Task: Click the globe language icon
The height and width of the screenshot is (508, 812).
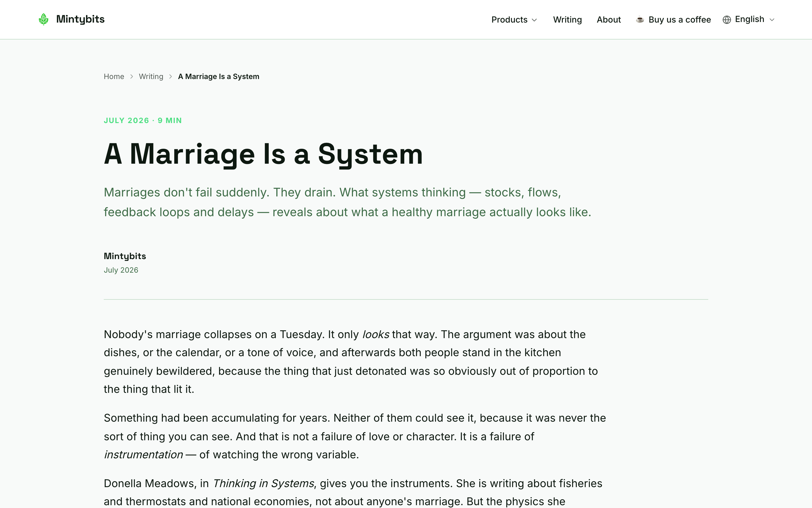Action: (727, 19)
